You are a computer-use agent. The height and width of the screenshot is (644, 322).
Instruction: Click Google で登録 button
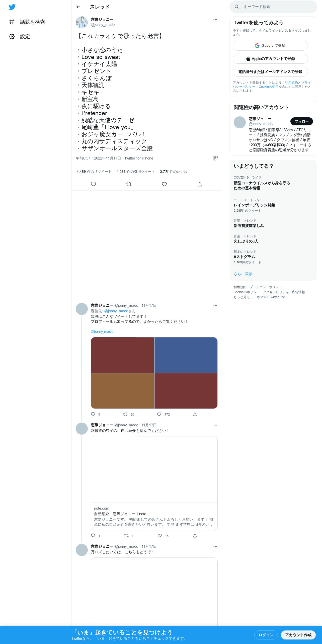(x=270, y=46)
